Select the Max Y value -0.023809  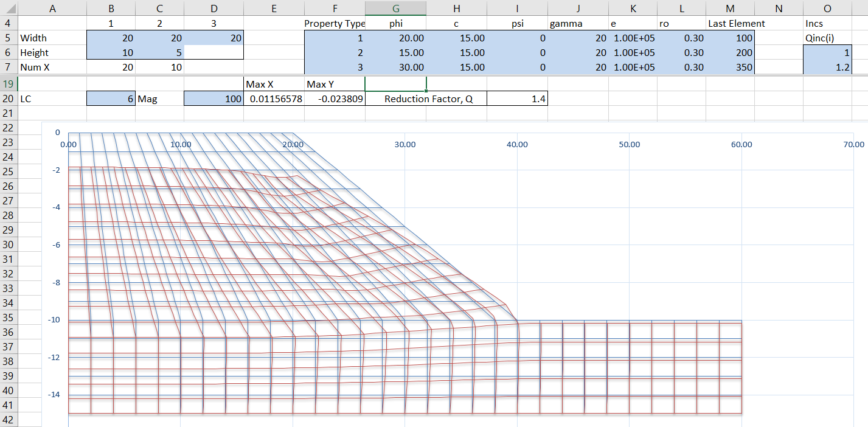[x=335, y=99]
